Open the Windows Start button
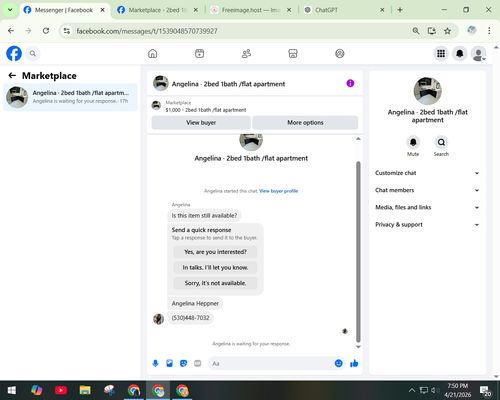This screenshot has height=400, width=500. click(12, 390)
